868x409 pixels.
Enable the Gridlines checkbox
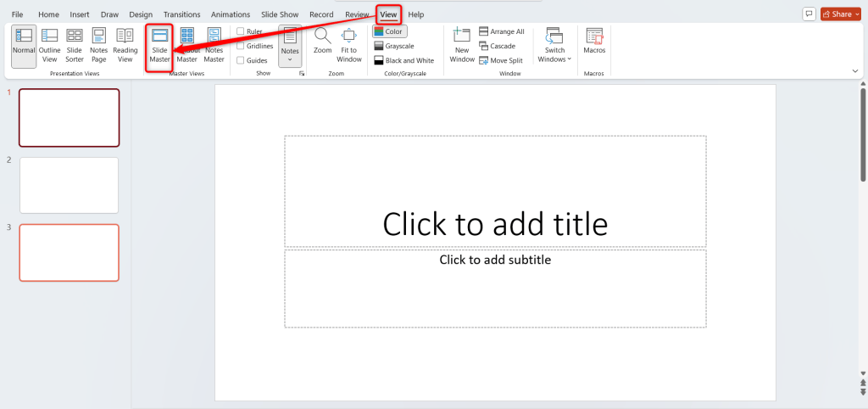point(240,46)
